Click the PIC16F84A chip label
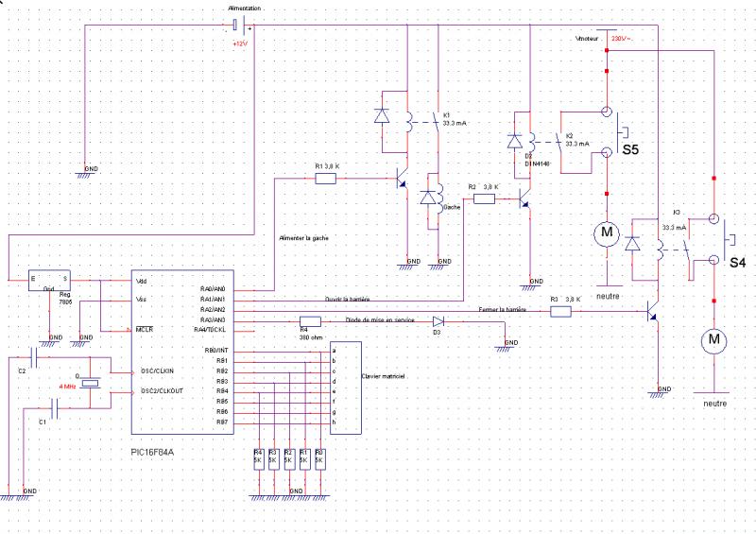 tap(153, 452)
